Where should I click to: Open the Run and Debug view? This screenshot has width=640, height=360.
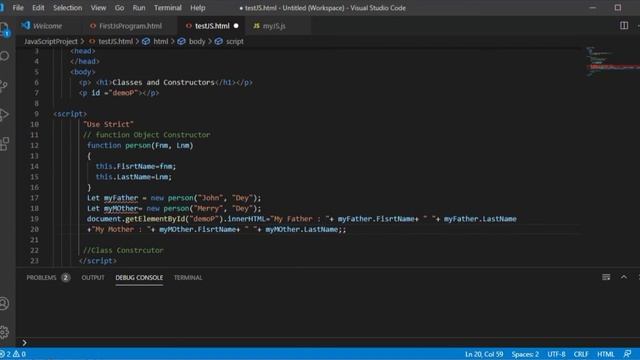click(4, 115)
